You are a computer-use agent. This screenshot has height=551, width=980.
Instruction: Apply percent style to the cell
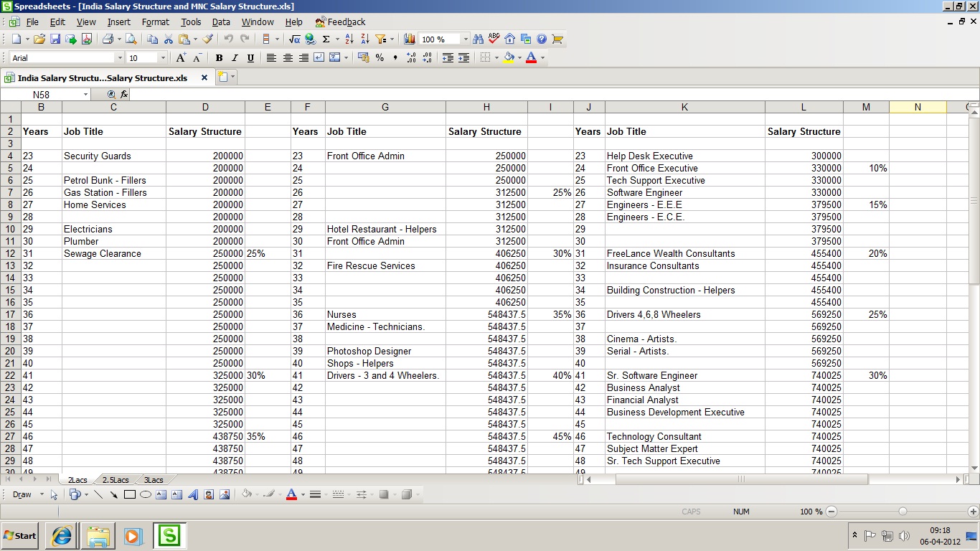click(380, 58)
